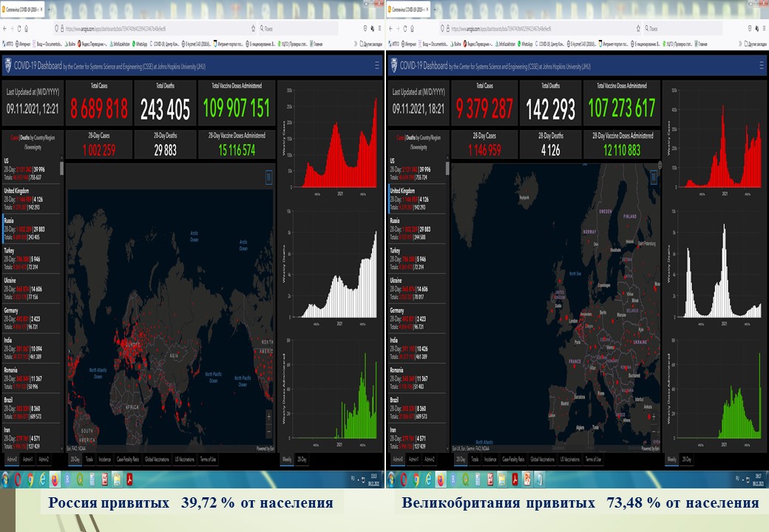Switch to Admin1 tab in right dashboard
The width and height of the screenshot is (769, 532).
[x=413, y=460]
